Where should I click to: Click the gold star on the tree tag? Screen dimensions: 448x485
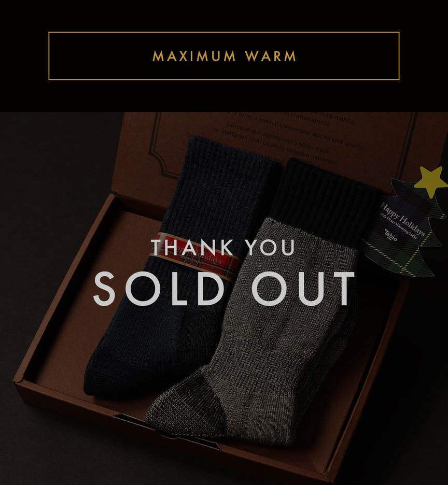pyautogui.click(x=431, y=181)
